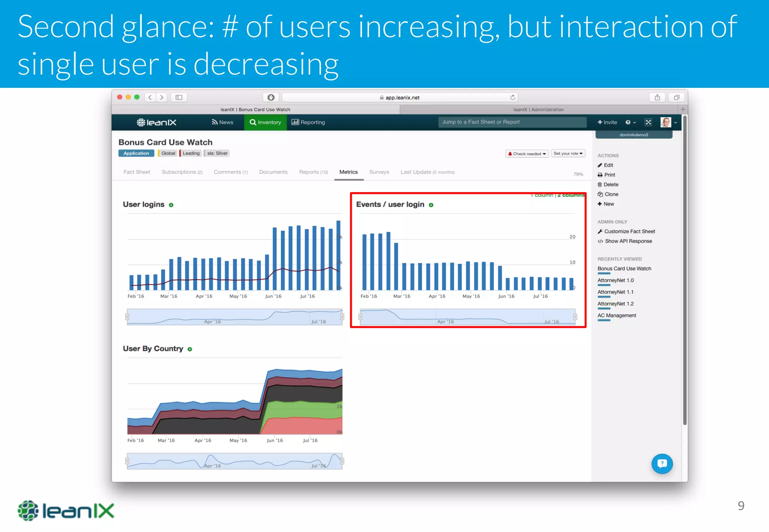Viewport: 769px width, 532px height.
Task: Switch to the Subscriptions tab
Action: [182, 172]
